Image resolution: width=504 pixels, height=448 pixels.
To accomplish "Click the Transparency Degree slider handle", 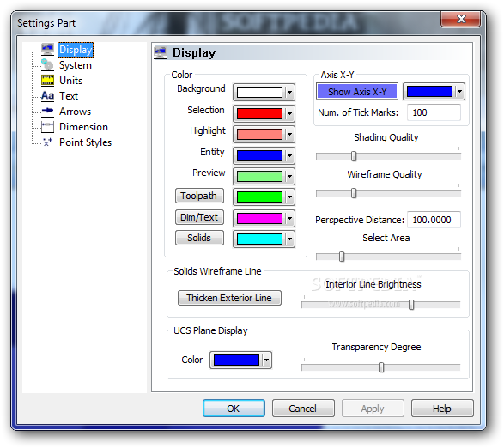I will click(x=381, y=367).
